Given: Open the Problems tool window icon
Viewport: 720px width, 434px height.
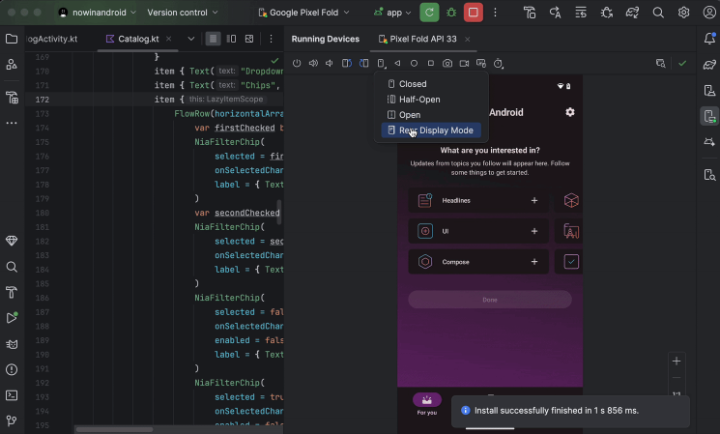Looking at the screenshot, I should tap(11, 370).
